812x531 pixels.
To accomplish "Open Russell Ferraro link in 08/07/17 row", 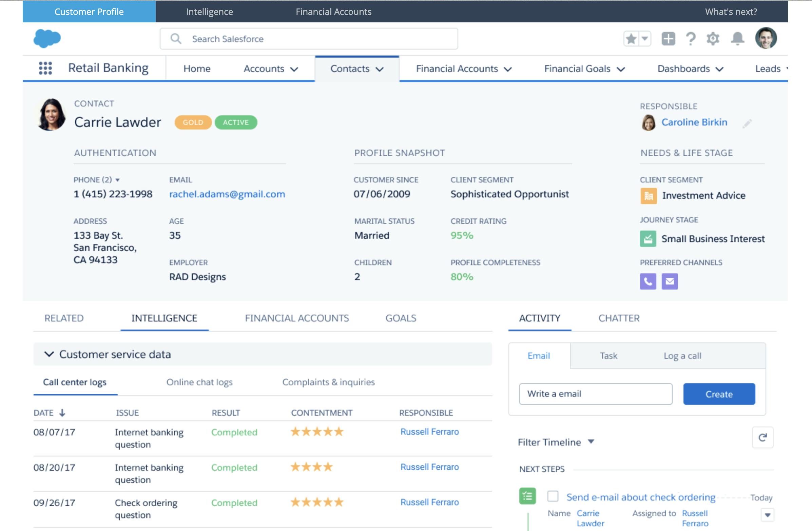I will coord(429,432).
